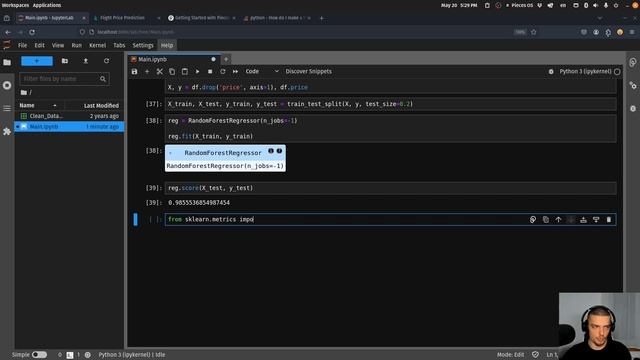
Task: Open the Edit menu
Action: point(40,45)
